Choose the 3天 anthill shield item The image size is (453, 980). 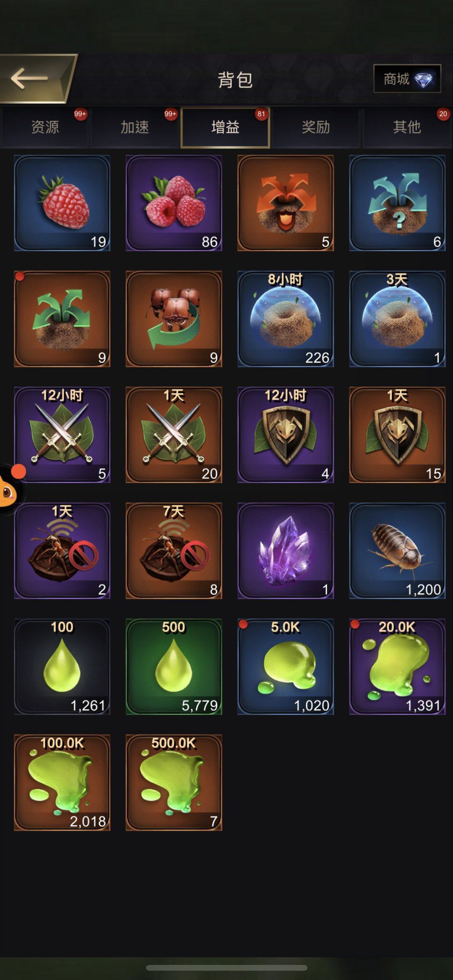pyautogui.click(x=397, y=319)
